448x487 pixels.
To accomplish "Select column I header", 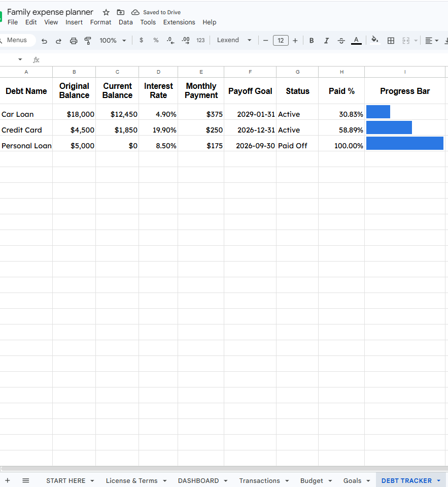I will click(x=405, y=72).
